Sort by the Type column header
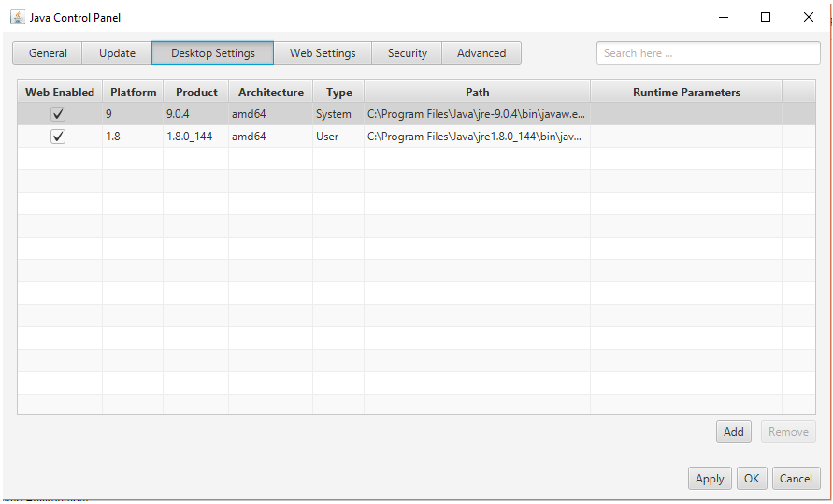Screen dimensions: 833x504 pos(338,92)
